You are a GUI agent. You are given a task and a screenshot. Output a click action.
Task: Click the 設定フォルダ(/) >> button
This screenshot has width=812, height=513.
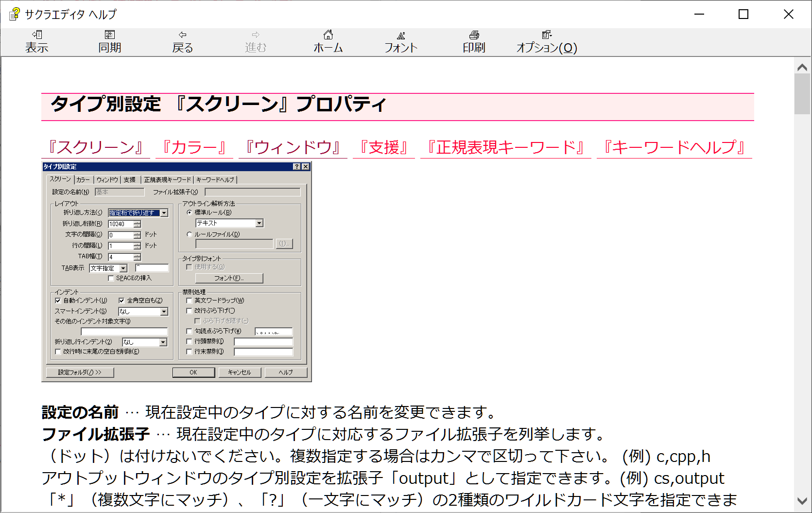(x=80, y=372)
